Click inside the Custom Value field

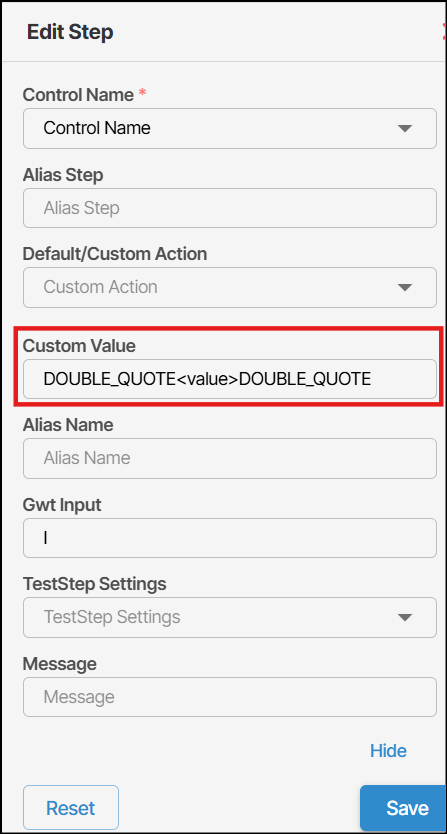(230, 379)
